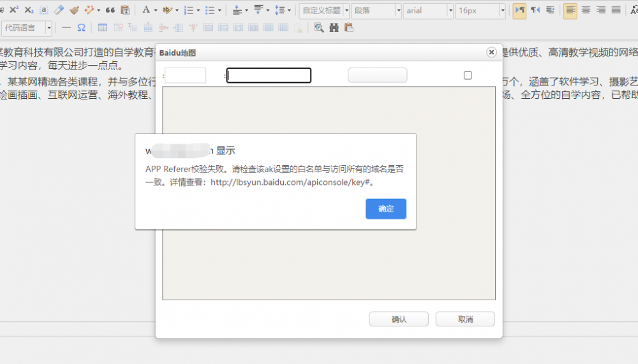Open the 代码语言 code language dropdown
The width and height of the screenshot is (638, 364).
click(26, 28)
